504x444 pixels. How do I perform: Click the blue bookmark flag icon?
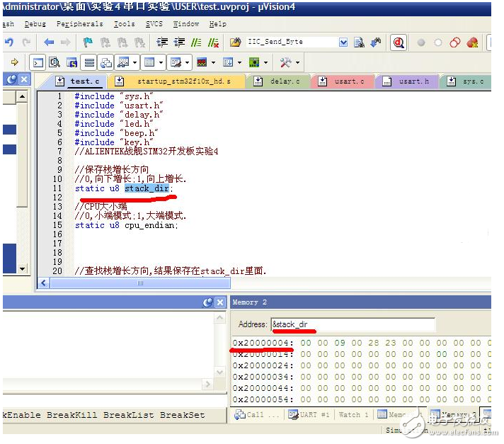tap(88, 42)
